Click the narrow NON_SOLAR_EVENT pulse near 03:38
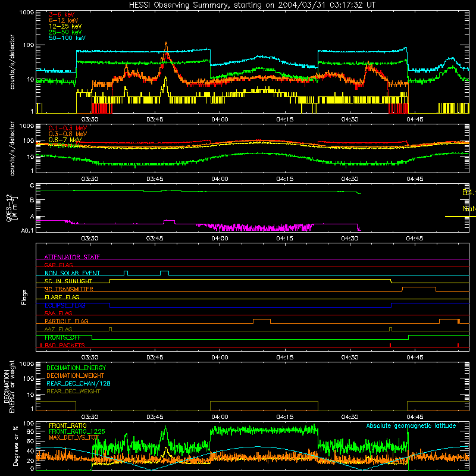 (126, 273)
